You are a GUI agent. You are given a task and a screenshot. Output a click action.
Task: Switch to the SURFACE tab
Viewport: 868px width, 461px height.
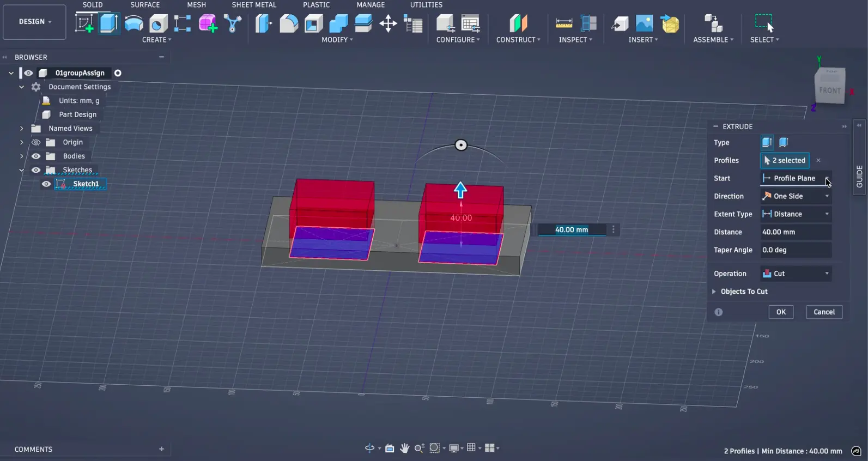(145, 5)
